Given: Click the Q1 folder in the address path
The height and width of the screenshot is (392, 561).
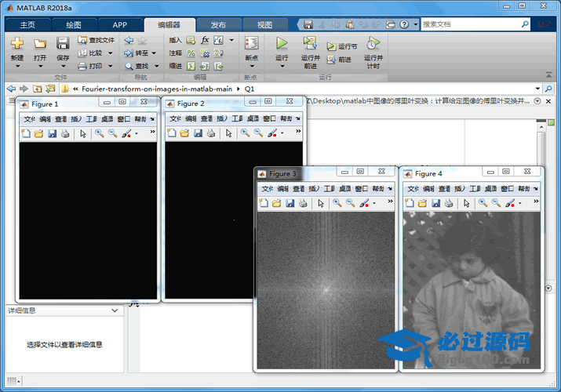Looking at the screenshot, I should click(250, 89).
